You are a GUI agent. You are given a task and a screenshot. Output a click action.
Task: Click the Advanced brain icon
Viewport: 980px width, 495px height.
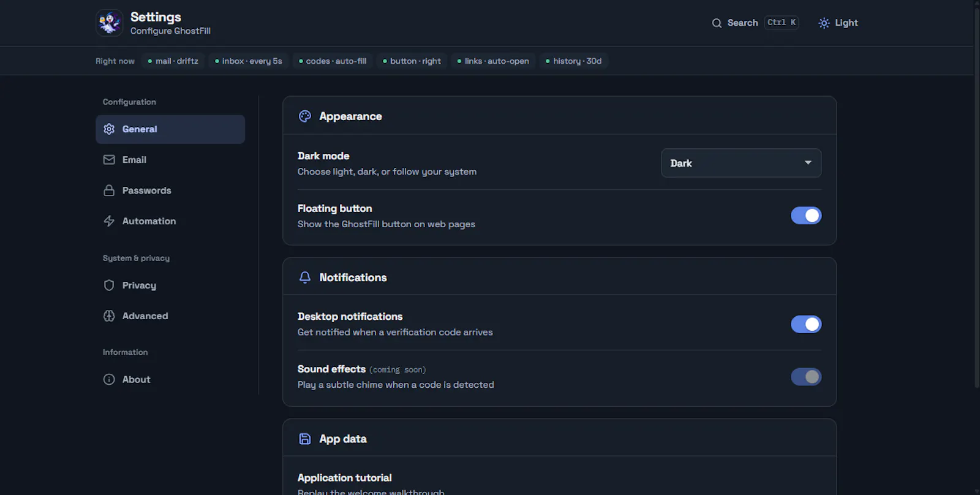click(x=109, y=316)
